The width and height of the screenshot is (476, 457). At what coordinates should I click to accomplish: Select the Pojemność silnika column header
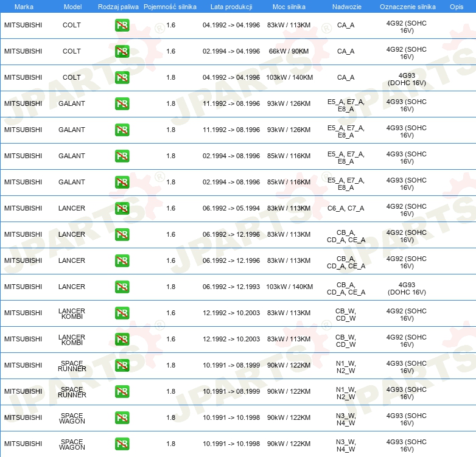click(170, 7)
